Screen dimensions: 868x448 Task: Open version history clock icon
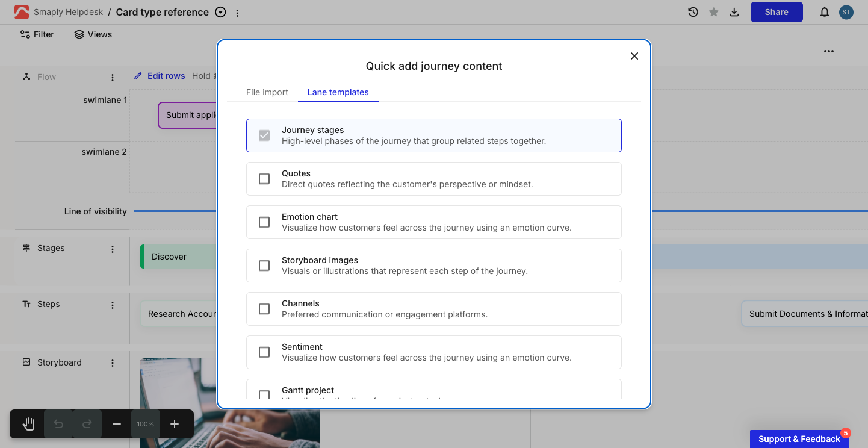coord(693,12)
